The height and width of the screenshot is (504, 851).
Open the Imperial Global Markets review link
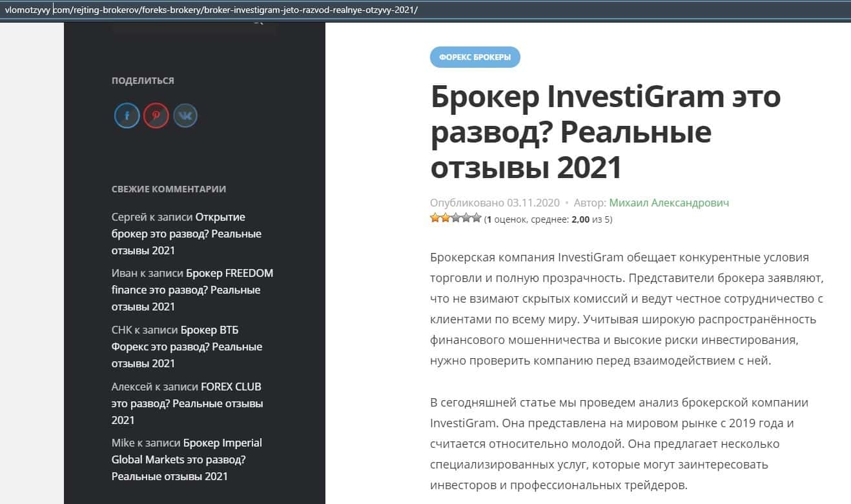click(x=187, y=459)
